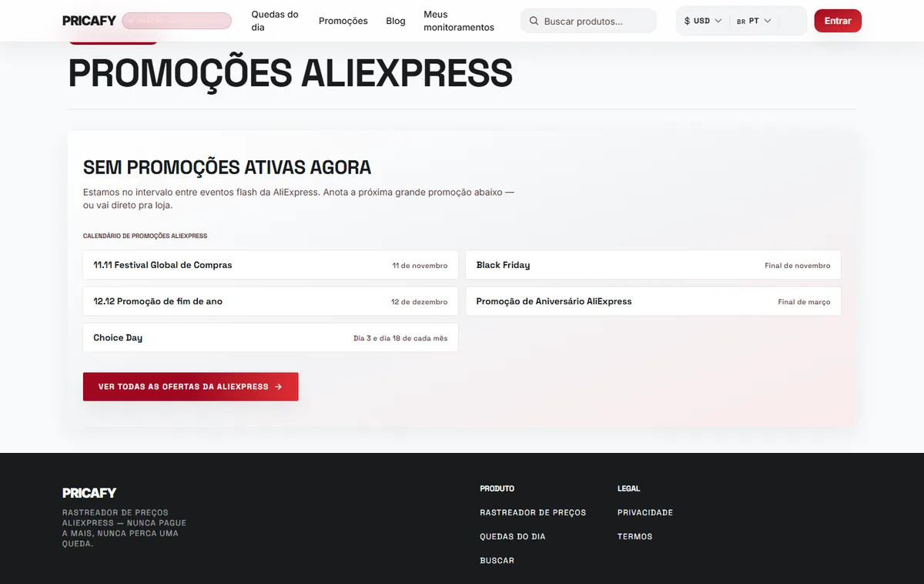Viewport: 924px width, 584px height.
Task: Click the '11 de novembro' date text
Action: [x=420, y=266]
